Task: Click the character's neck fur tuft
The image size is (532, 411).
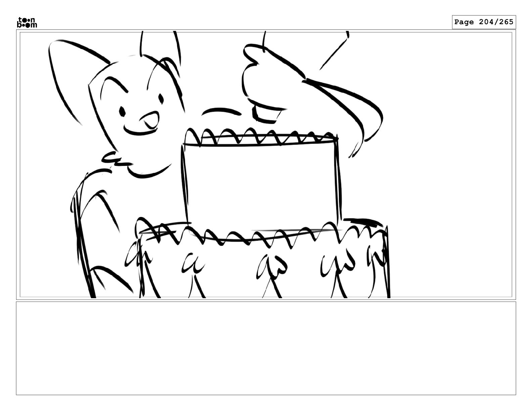Action: [116, 159]
